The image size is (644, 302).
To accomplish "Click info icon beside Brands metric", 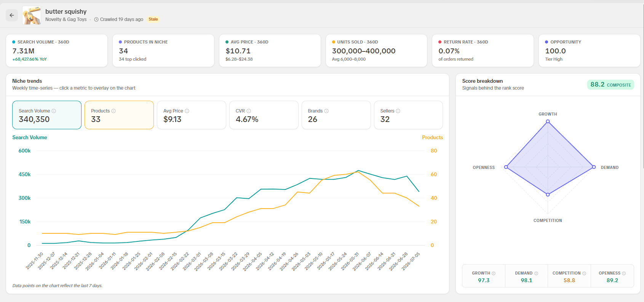I will point(326,111).
